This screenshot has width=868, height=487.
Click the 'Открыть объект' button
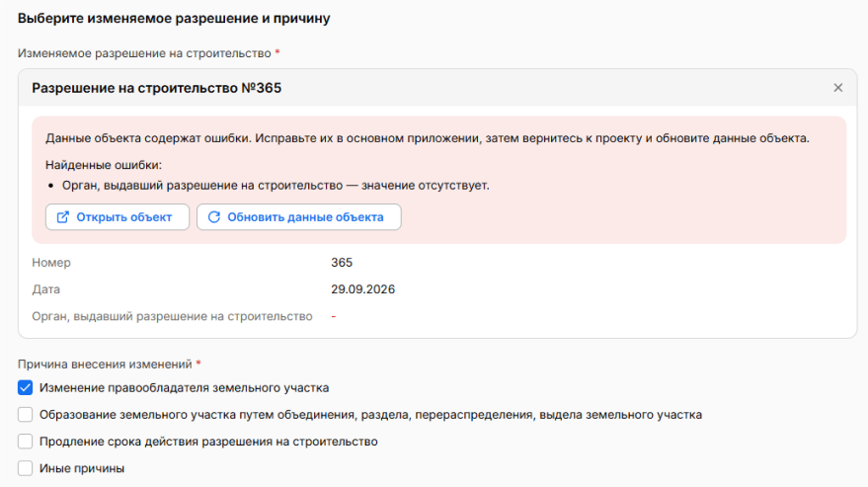pos(118,217)
